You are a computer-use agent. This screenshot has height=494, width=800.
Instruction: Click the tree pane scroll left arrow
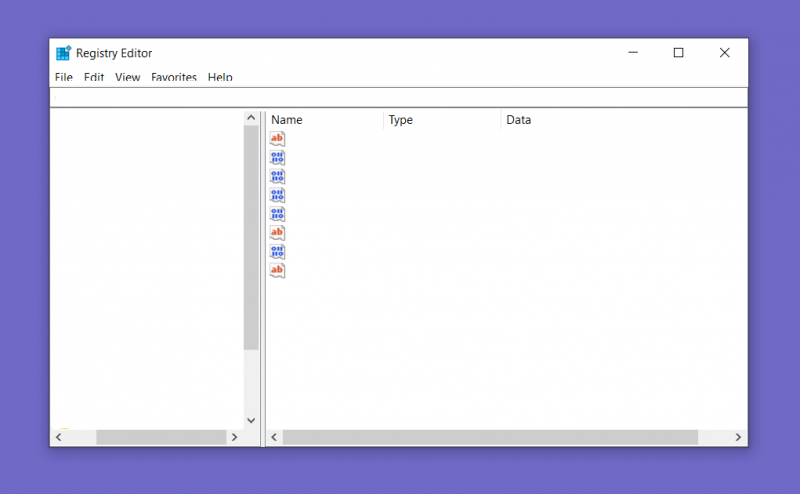coord(59,437)
